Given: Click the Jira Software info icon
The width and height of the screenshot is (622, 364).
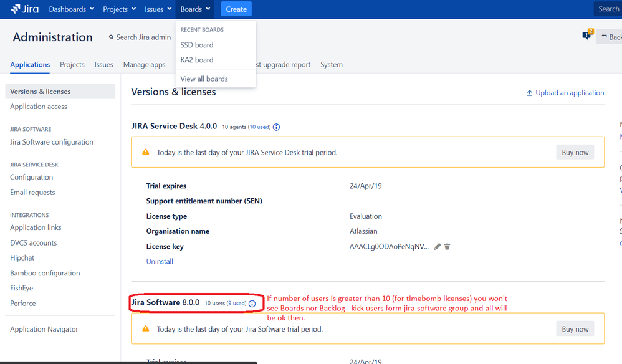Looking at the screenshot, I should click(x=252, y=304).
